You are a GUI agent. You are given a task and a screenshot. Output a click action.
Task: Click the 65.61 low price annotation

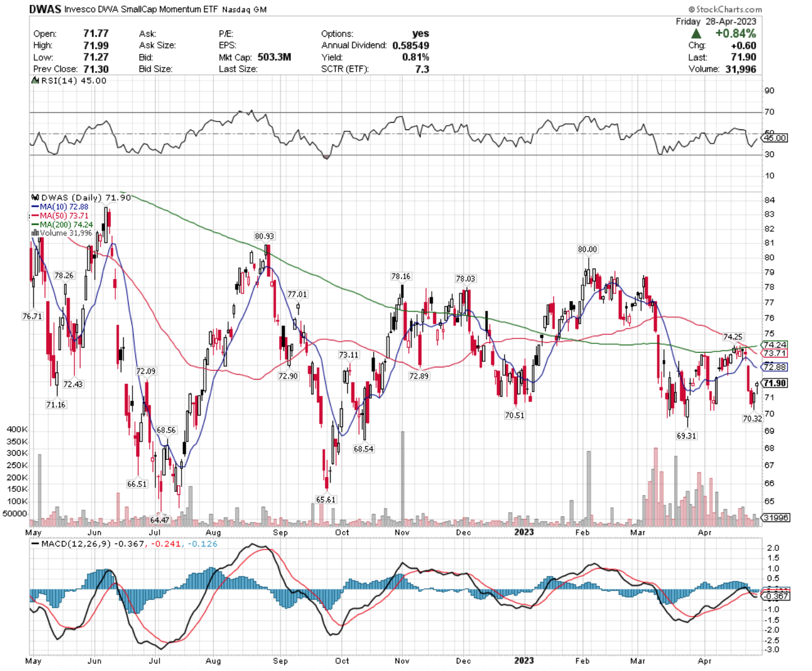coord(326,499)
